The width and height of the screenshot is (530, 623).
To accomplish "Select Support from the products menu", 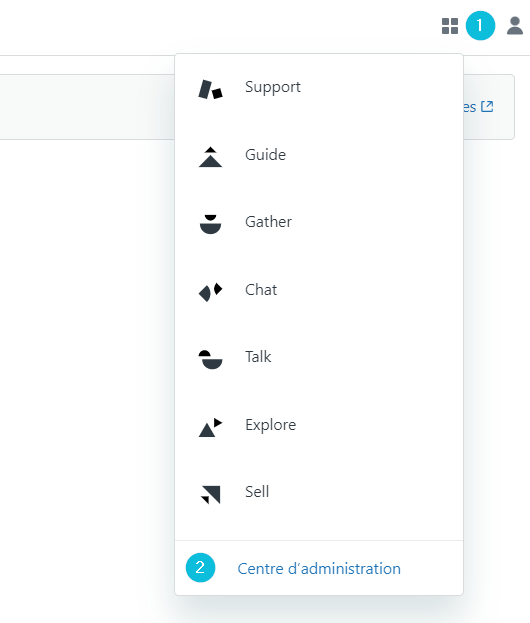I will [273, 87].
